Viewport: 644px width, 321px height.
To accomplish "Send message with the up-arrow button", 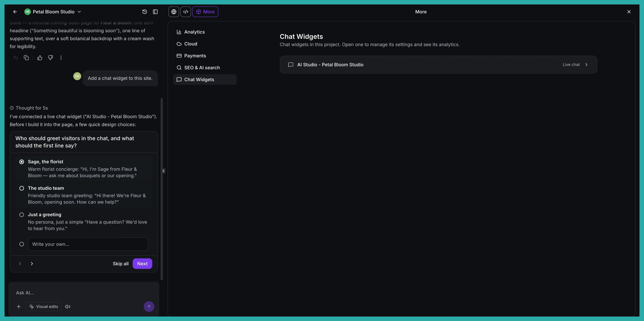I will point(149,306).
